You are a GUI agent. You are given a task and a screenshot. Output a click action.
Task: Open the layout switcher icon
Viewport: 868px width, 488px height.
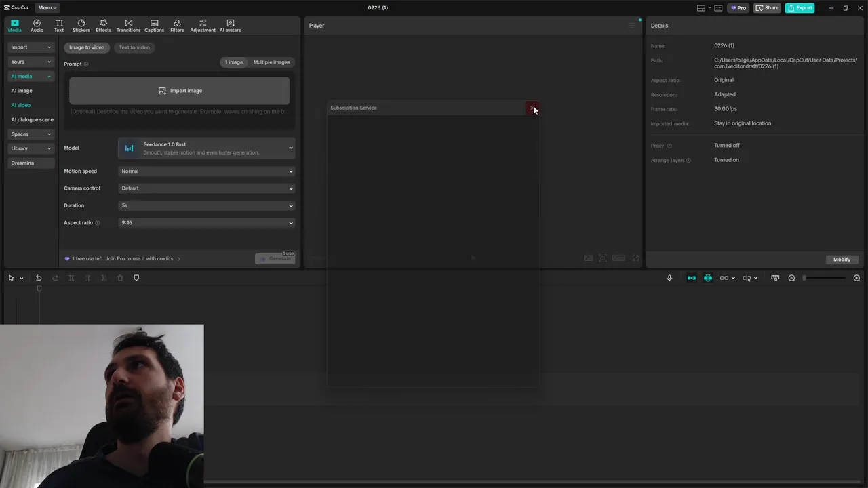[701, 8]
